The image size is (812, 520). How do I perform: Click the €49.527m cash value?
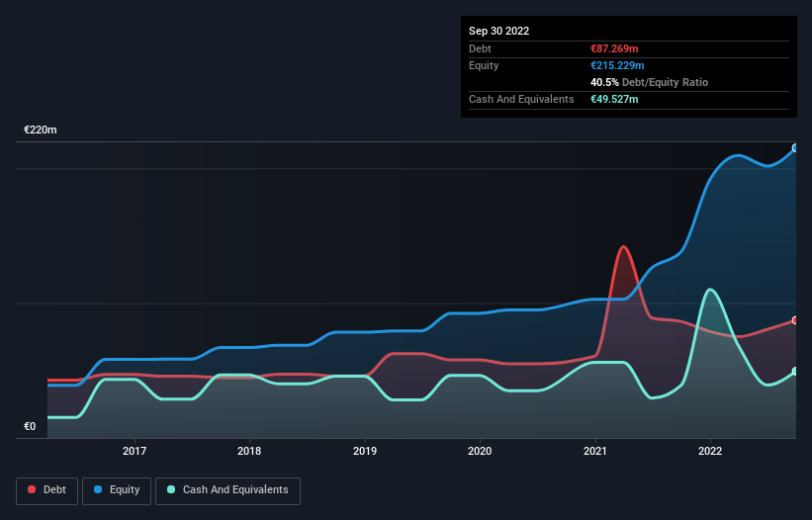[614, 99]
